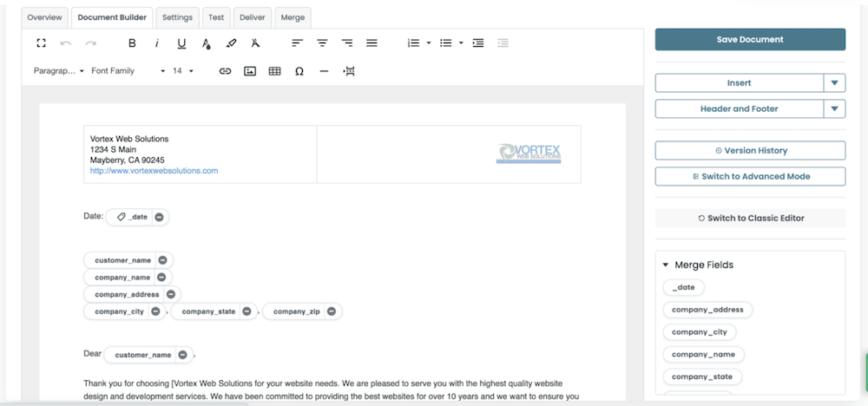Open the text color tool
868x406 pixels.
point(206,43)
